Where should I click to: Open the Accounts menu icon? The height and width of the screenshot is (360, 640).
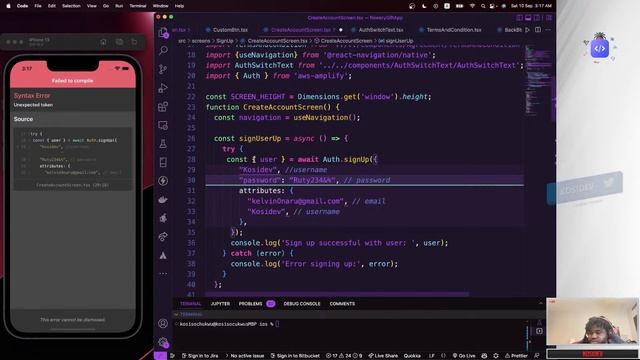(x=163, y=323)
